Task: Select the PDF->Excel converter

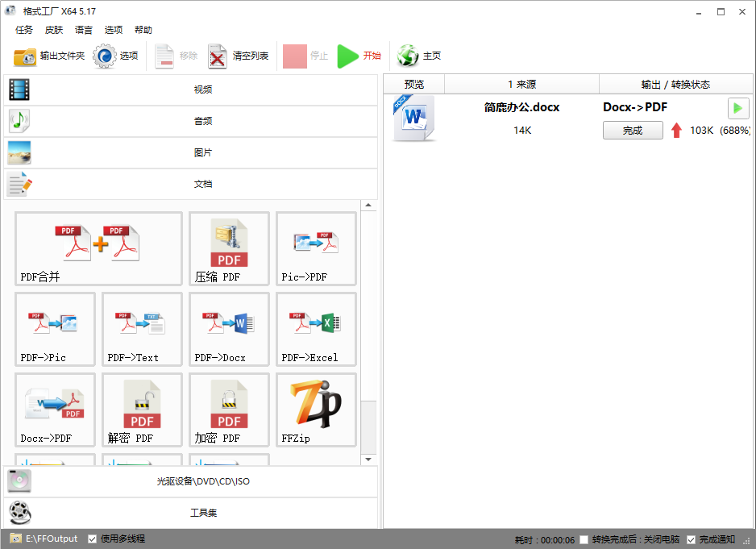Action: click(x=316, y=329)
